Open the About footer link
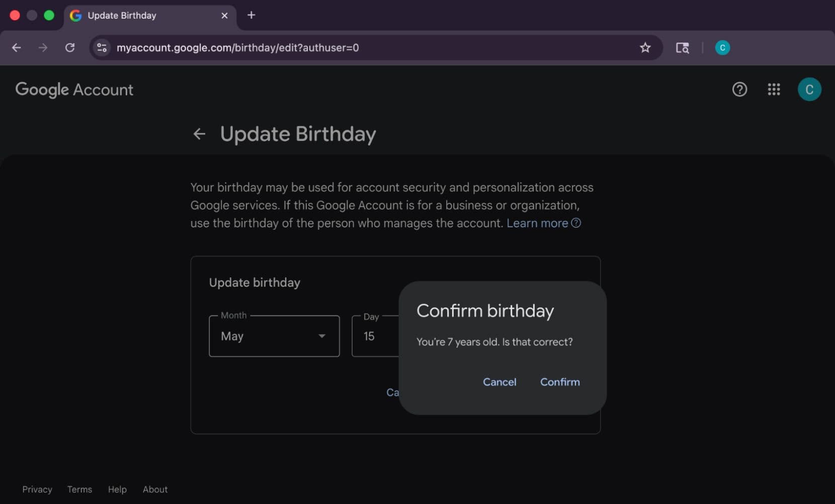 point(155,489)
